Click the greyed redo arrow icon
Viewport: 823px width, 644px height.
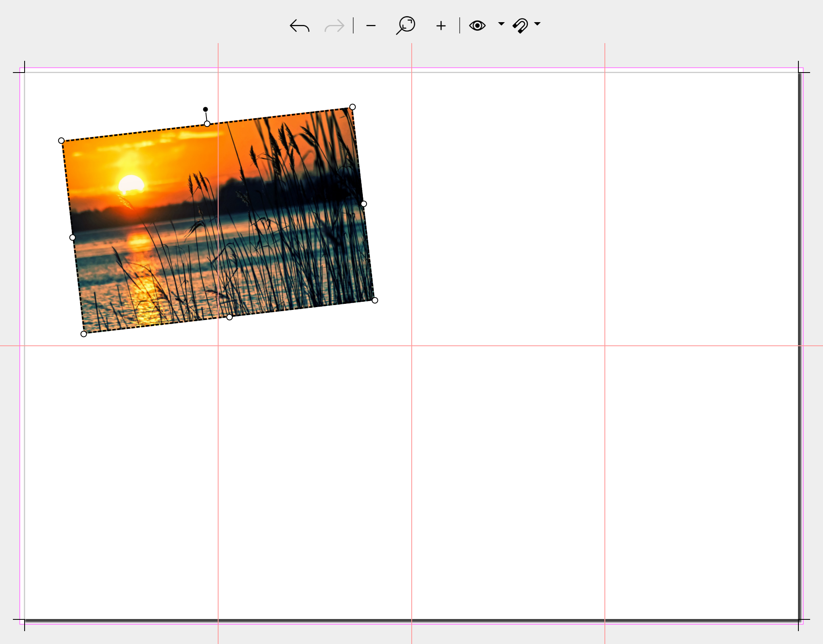click(334, 26)
